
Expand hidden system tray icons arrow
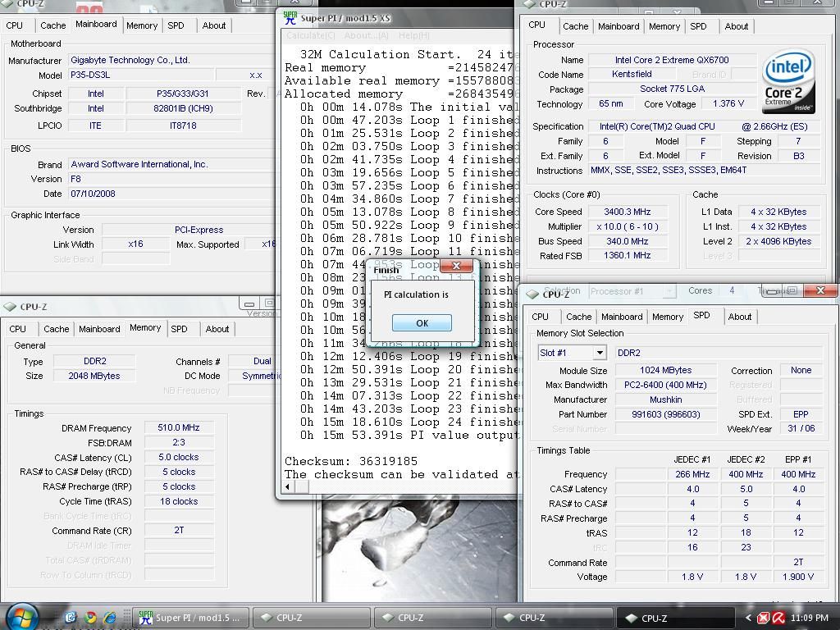[x=747, y=618]
